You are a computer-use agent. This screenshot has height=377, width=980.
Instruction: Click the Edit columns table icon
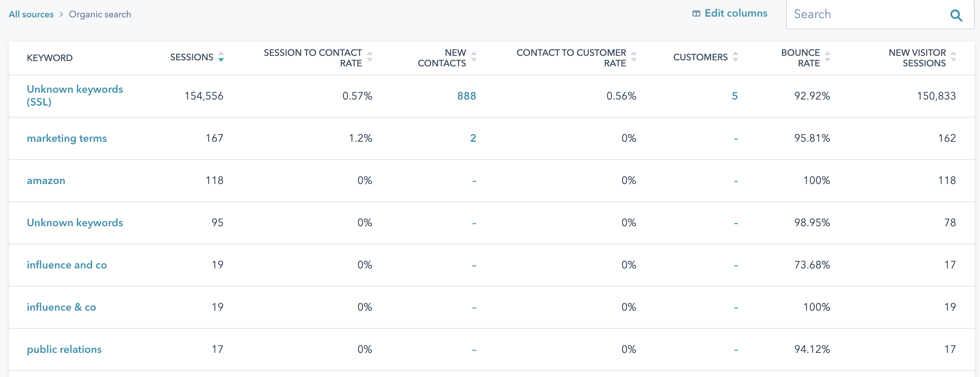[x=696, y=14]
